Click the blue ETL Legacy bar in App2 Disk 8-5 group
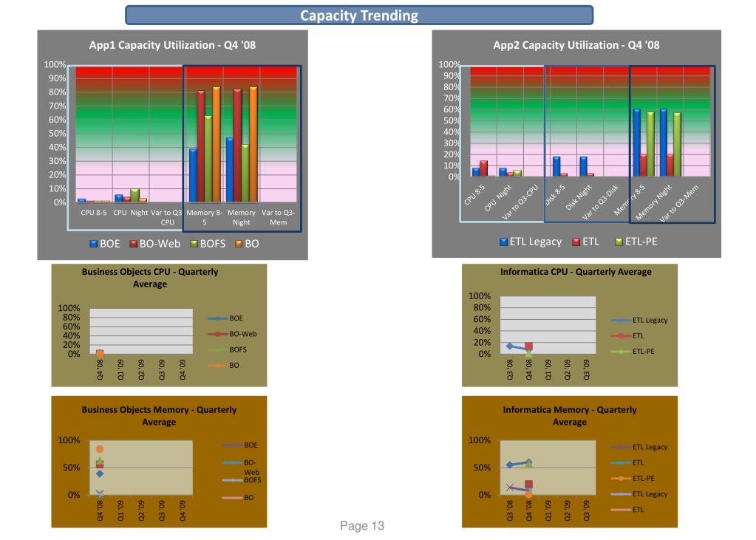 point(557,167)
